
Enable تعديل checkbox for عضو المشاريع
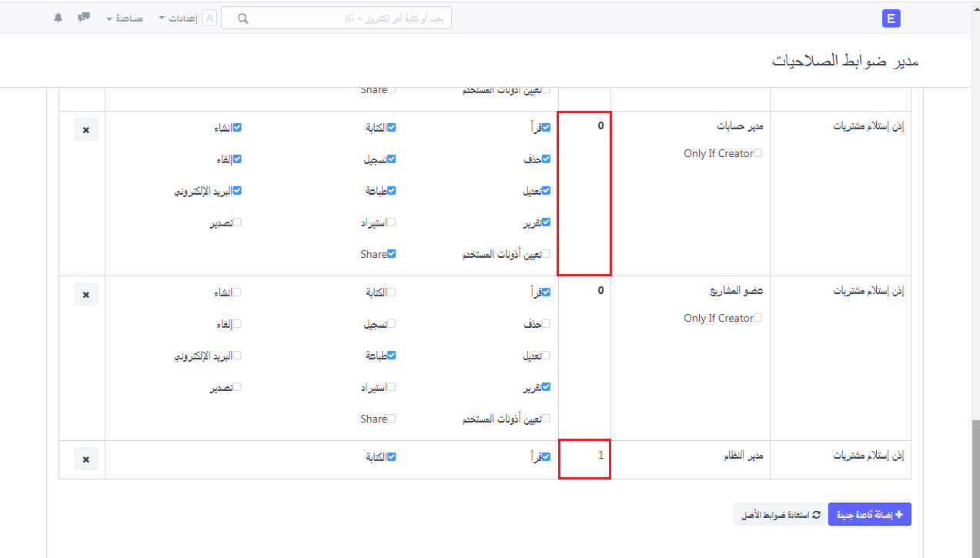pos(546,356)
